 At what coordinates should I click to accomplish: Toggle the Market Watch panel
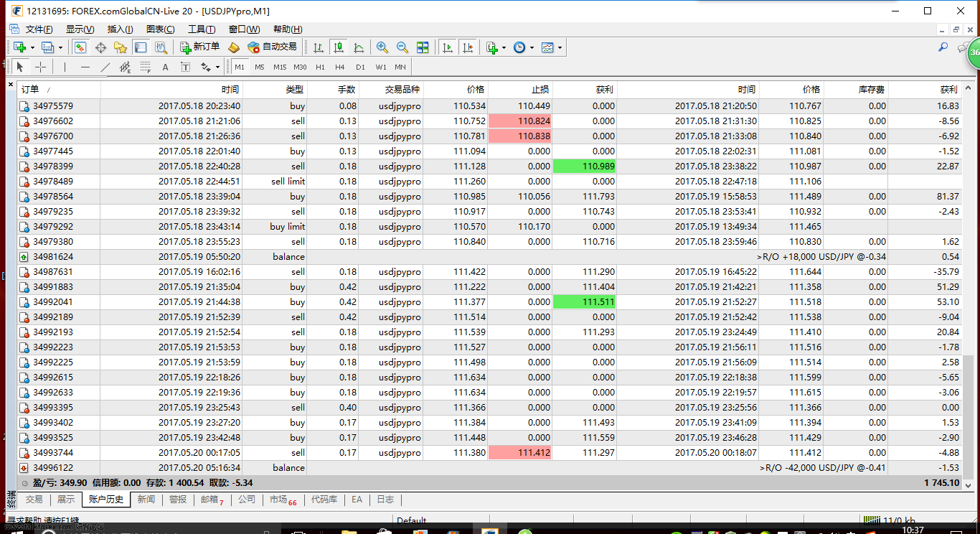pyautogui.click(x=80, y=47)
